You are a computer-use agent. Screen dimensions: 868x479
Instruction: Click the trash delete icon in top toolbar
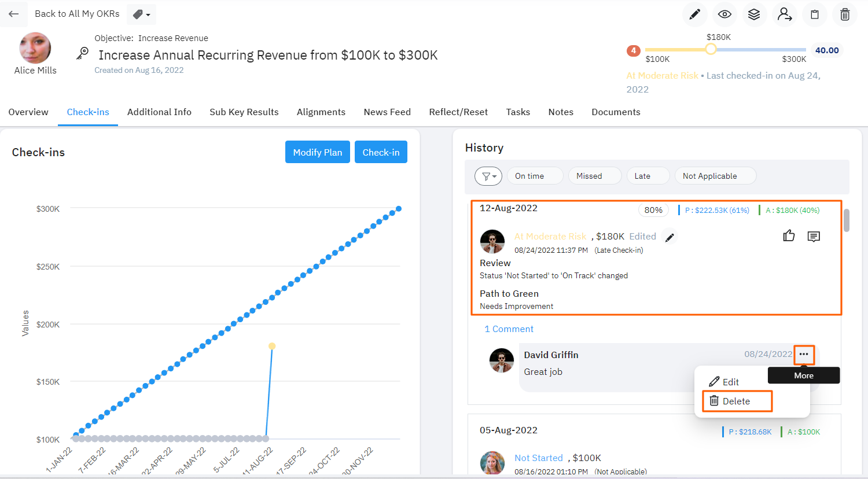845,14
